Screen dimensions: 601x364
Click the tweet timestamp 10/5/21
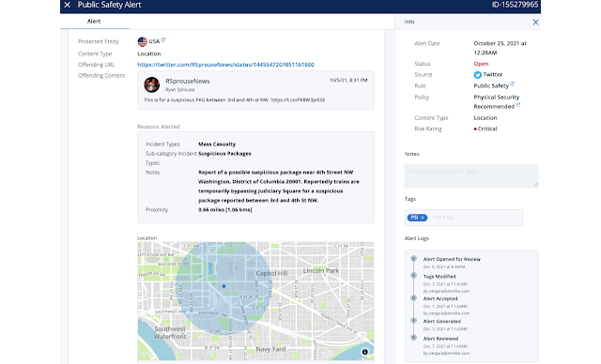pyautogui.click(x=348, y=81)
